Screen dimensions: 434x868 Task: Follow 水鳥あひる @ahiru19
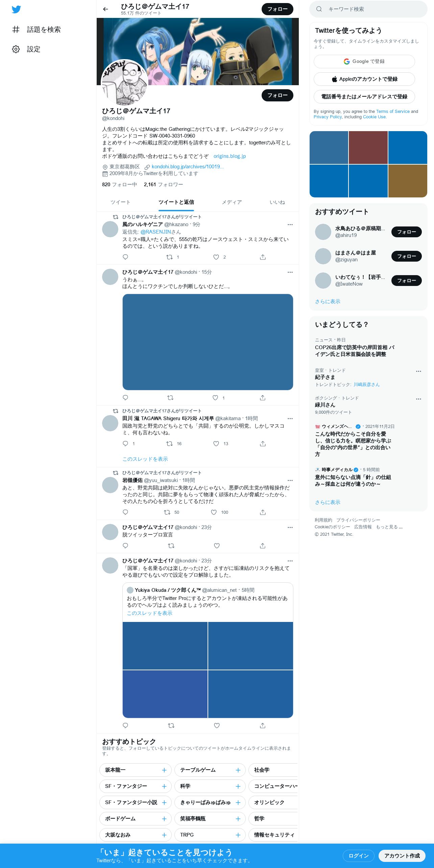click(406, 232)
